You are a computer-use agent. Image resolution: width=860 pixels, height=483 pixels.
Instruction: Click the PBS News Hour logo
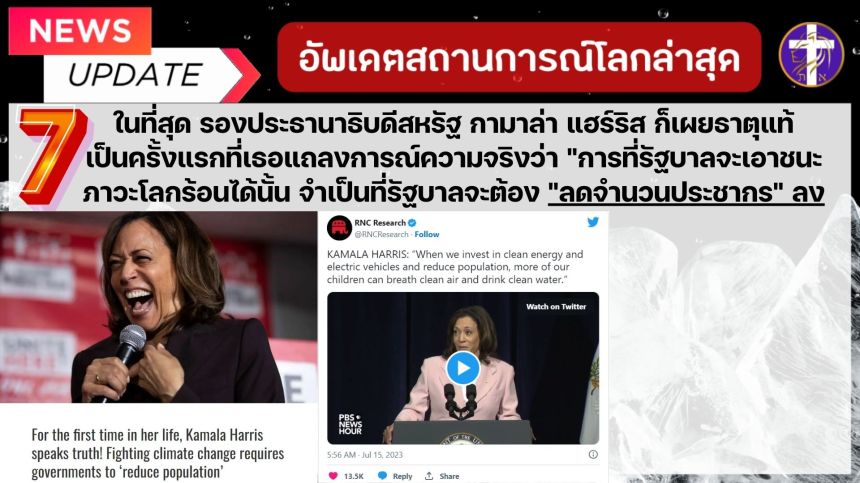[350, 424]
